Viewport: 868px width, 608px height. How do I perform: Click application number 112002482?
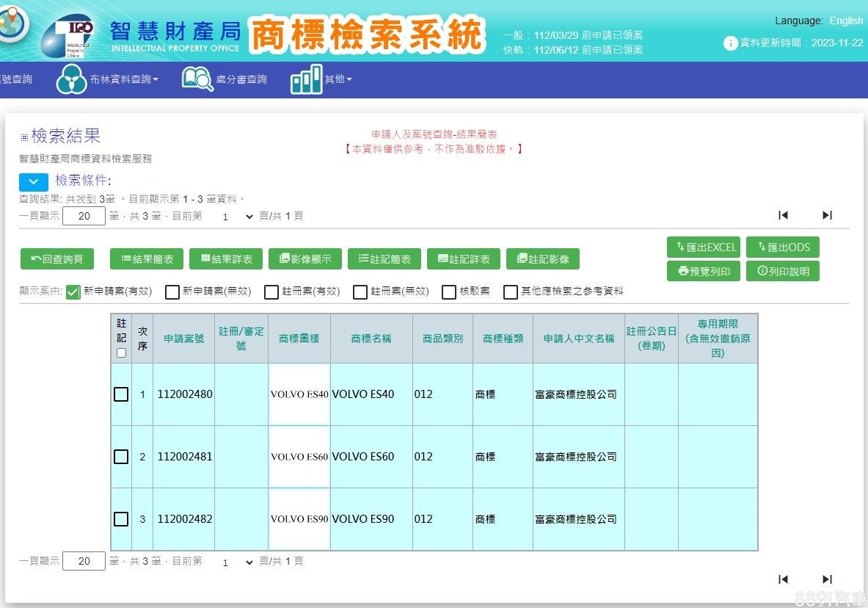click(185, 518)
